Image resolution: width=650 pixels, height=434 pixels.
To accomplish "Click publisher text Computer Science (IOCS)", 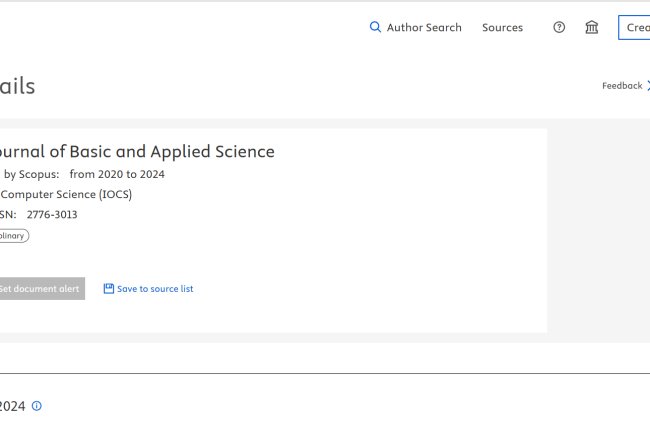I will 66,194.
